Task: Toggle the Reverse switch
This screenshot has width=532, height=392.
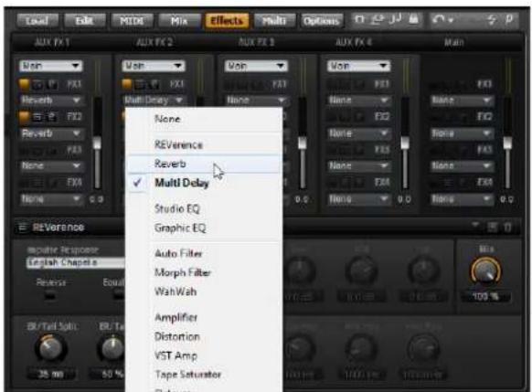Action: (50, 296)
